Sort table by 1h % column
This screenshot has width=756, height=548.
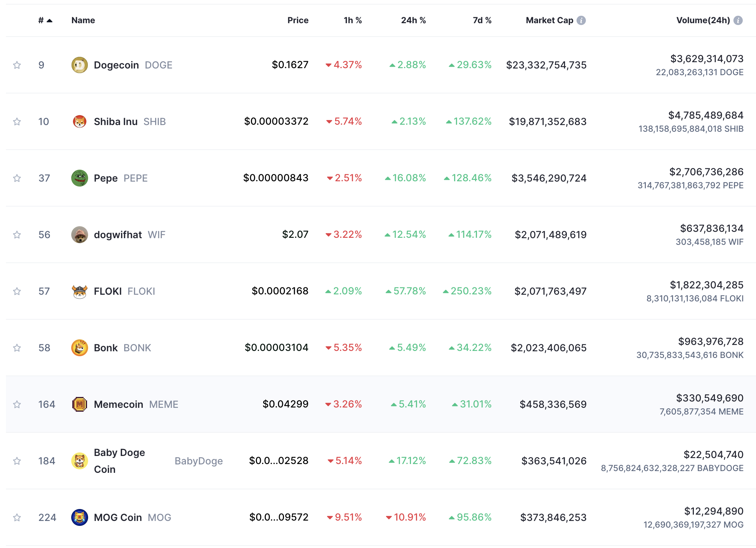pyautogui.click(x=353, y=20)
